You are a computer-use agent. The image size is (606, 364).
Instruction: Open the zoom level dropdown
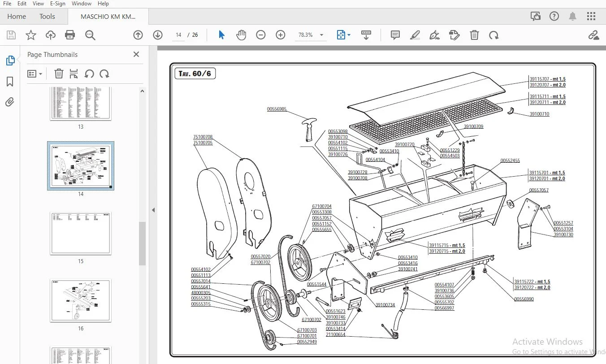[x=321, y=35]
